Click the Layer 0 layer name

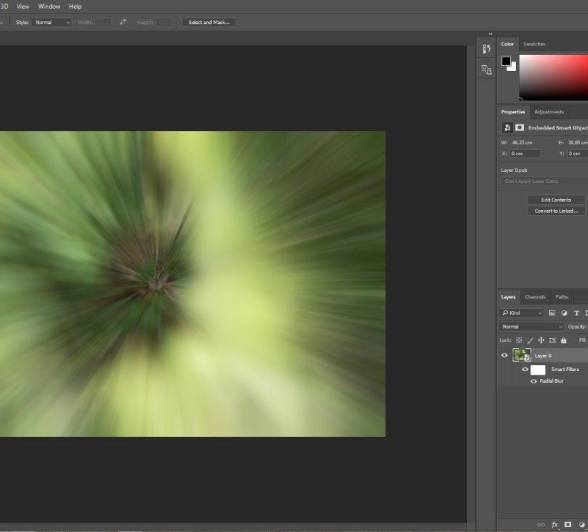543,355
